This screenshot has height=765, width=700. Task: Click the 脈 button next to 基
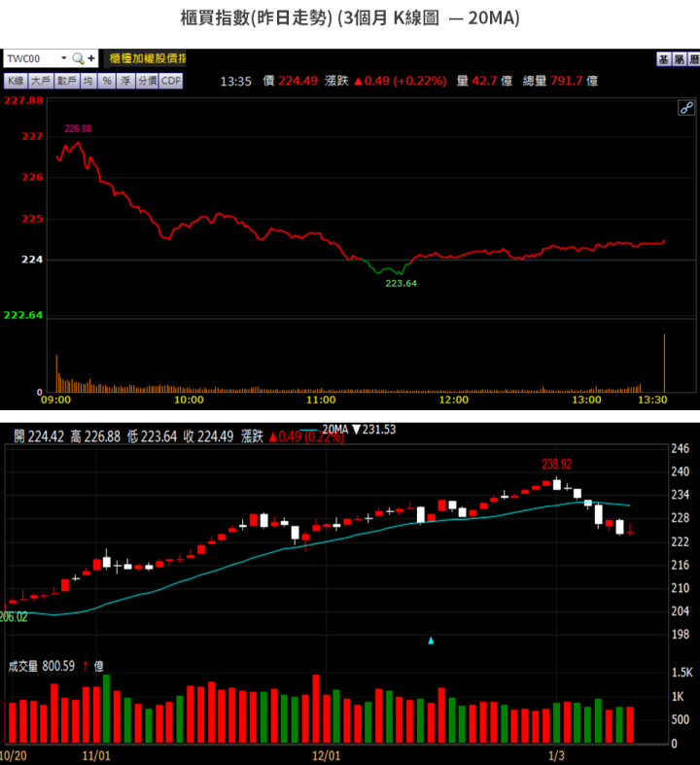(x=679, y=59)
